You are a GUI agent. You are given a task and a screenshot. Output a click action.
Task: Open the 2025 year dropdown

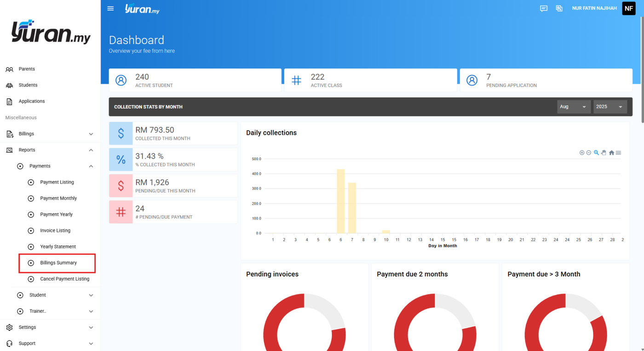pyautogui.click(x=610, y=107)
